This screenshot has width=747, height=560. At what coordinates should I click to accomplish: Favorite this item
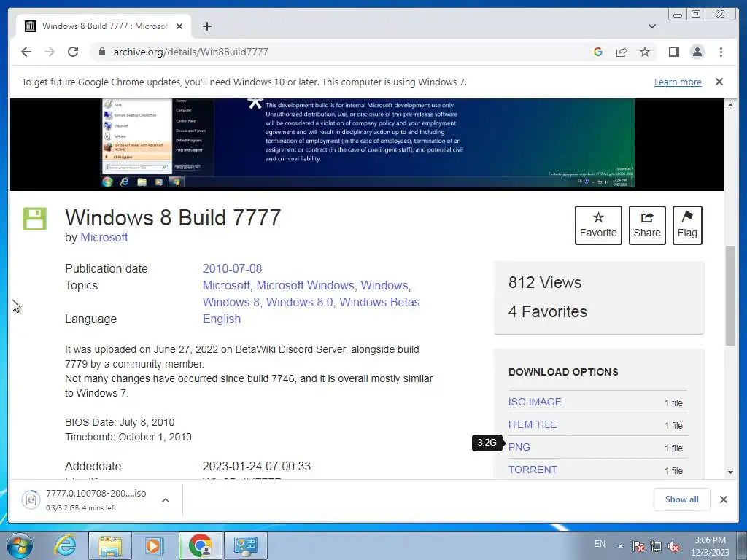click(598, 225)
